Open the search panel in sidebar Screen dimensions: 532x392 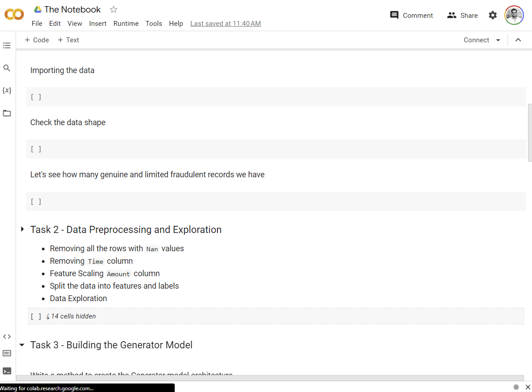(7, 68)
